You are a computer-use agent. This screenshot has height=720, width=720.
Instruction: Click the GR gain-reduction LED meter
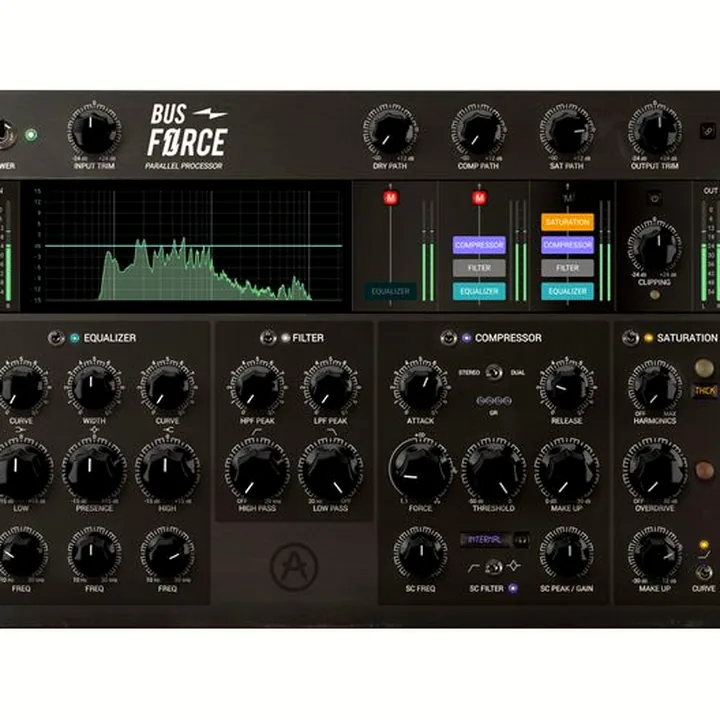[x=494, y=401]
